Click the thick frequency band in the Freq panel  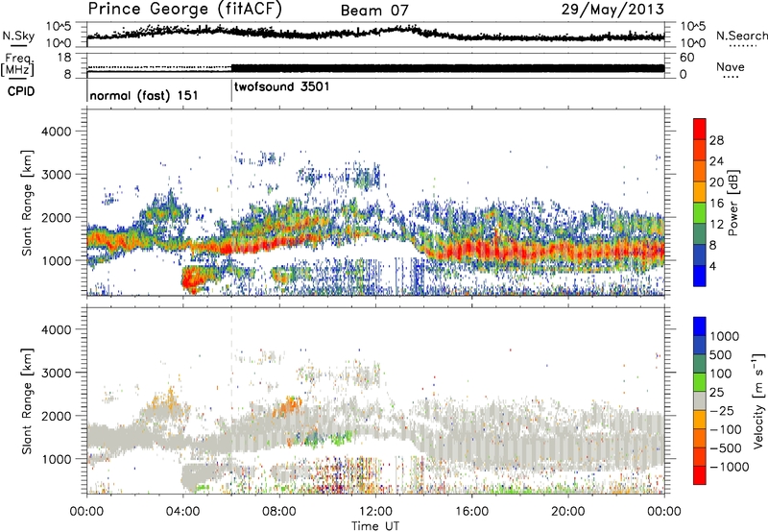(x=447, y=68)
